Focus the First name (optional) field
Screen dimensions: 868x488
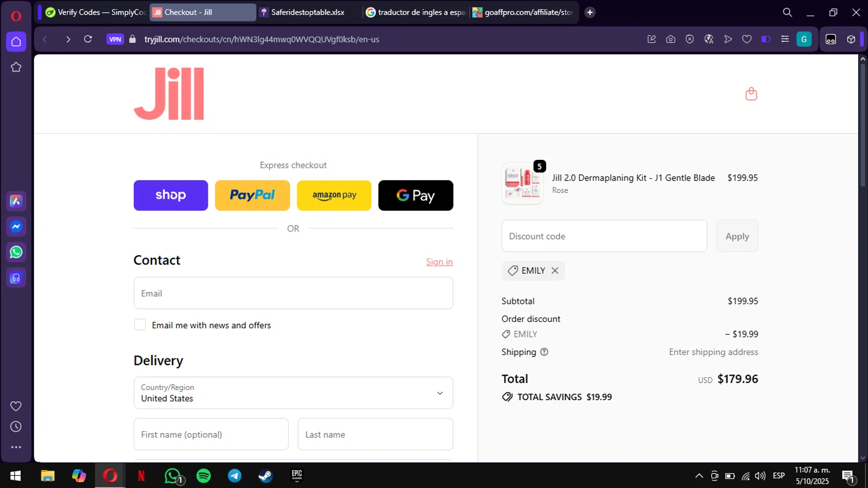pos(211,434)
